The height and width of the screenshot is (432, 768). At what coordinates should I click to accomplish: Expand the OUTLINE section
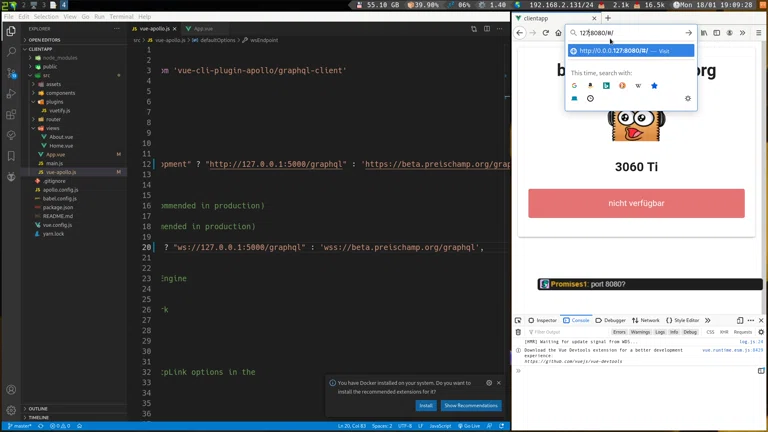tap(38, 408)
